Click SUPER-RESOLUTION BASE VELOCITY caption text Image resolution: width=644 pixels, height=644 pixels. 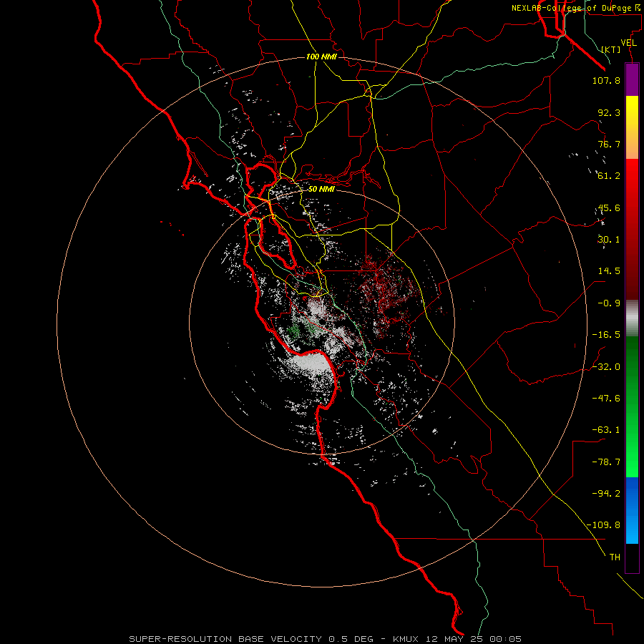[x=225, y=639]
